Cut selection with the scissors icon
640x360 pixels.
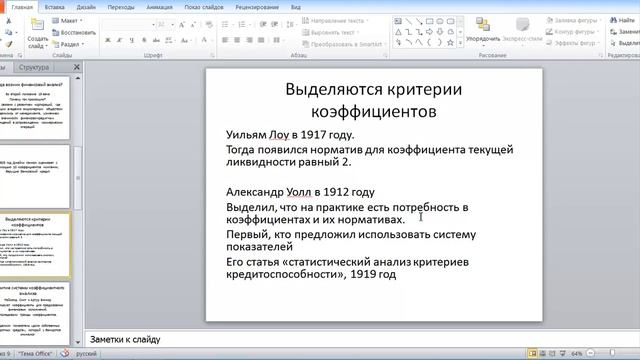(9, 21)
